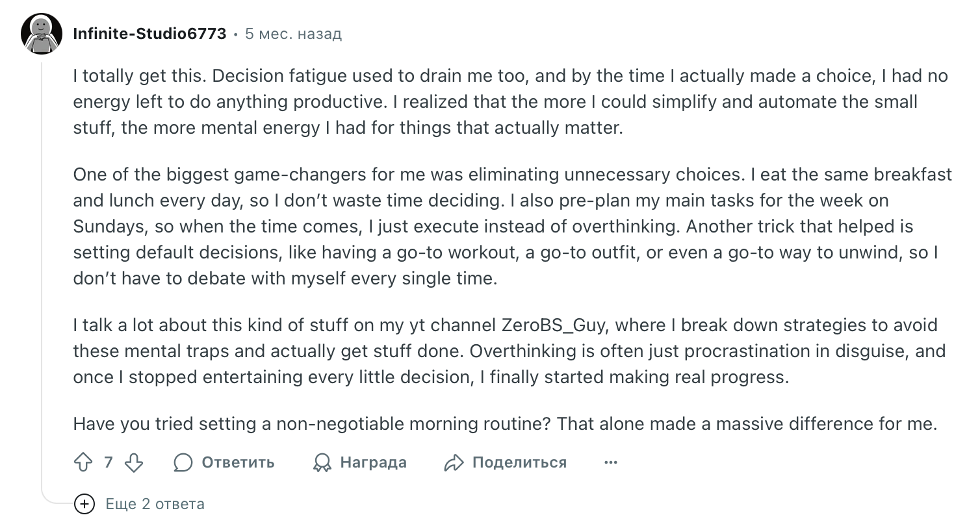Click the final morning routine question line
The height and width of the screenshot is (526, 980).
point(504,424)
